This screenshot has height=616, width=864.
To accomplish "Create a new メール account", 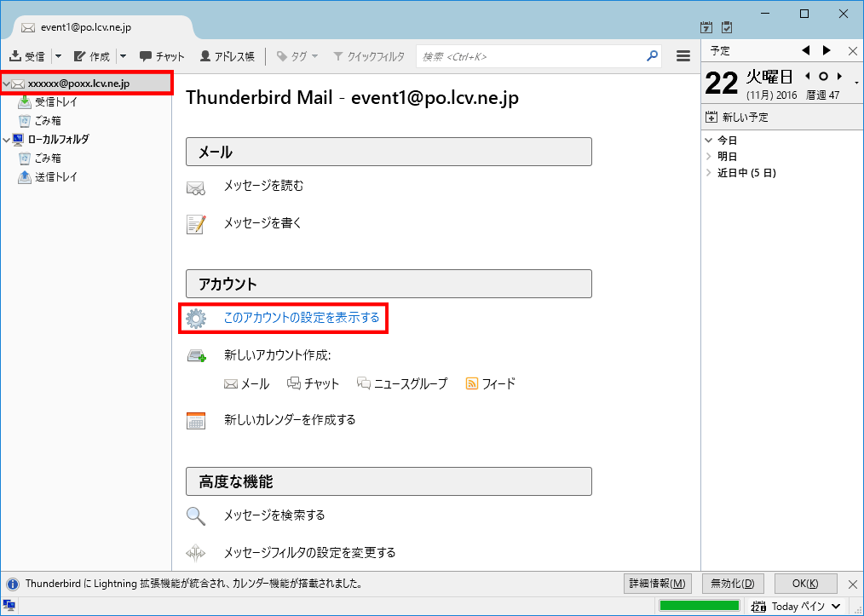I will [246, 384].
